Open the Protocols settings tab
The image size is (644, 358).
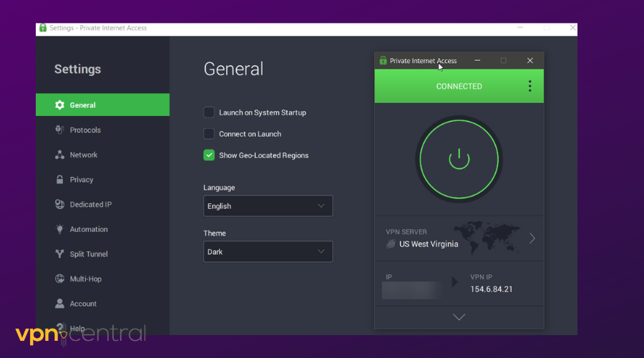point(102,130)
